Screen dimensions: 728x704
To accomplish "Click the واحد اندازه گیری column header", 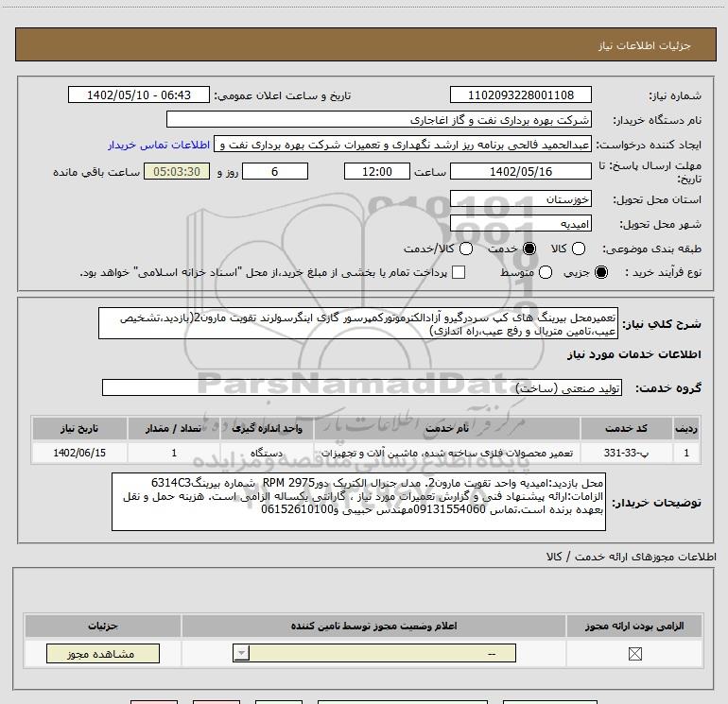I will 267,428.
